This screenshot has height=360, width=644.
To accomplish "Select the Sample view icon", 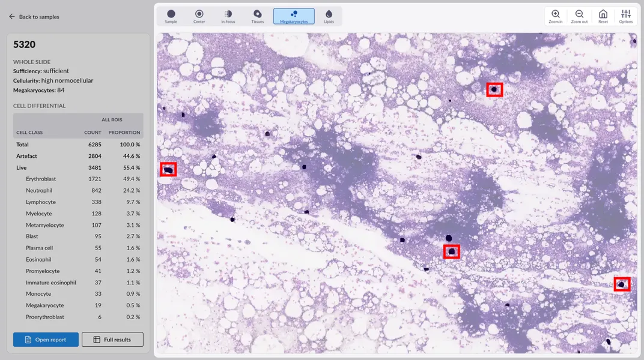I will tap(171, 16).
